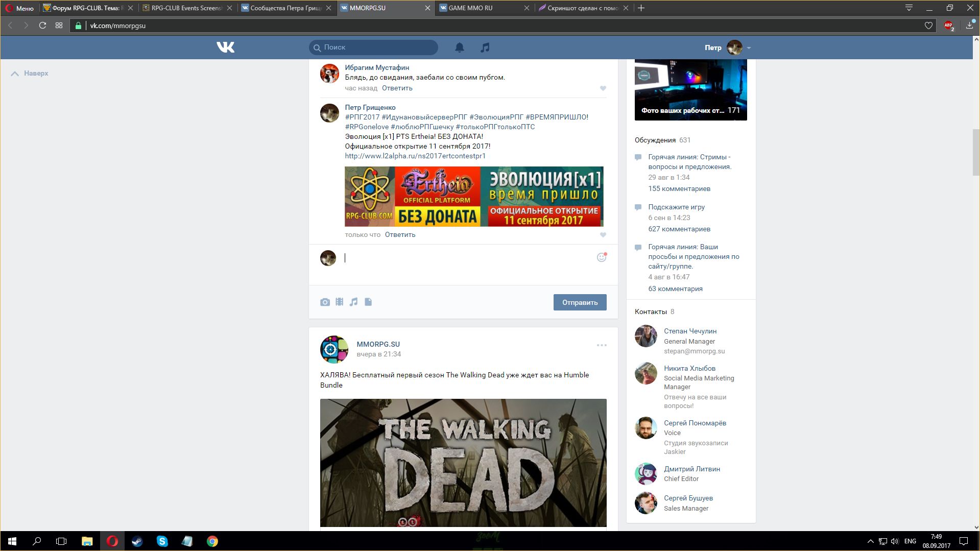Screen dimensions: 980x551
Task: Add page to bookmarks with heart icon
Action: tap(928, 26)
